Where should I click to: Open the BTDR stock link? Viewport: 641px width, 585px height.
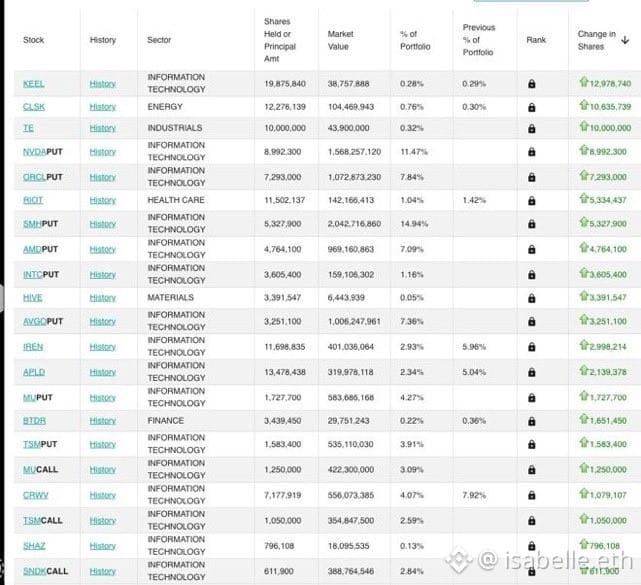point(34,421)
